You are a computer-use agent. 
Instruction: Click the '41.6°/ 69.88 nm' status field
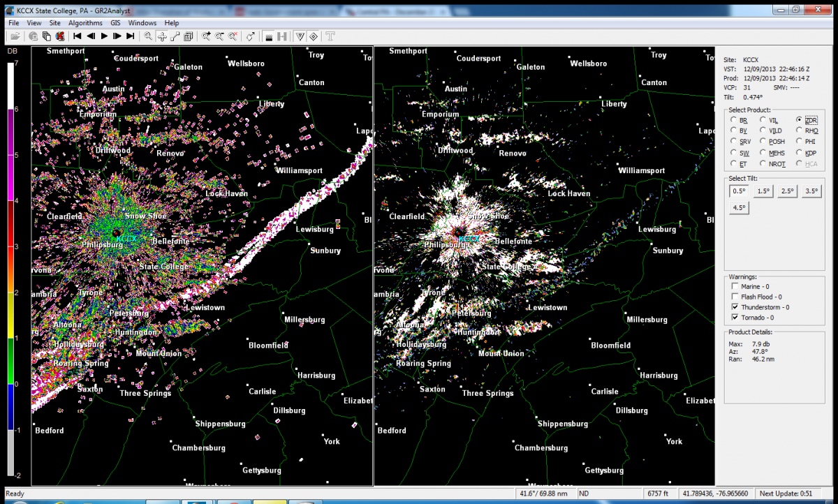click(x=545, y=494)
